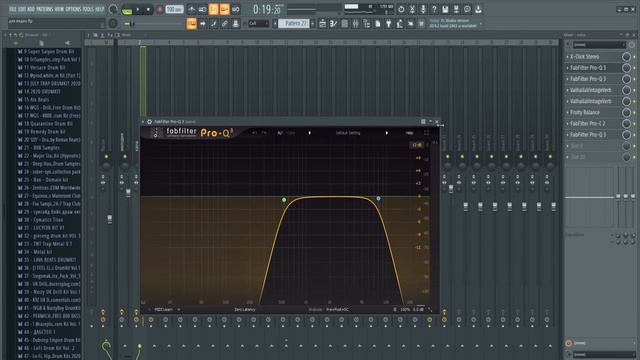The image size is (640, 360).
Task: Expand the Slot 9 arrow menu
Action: (x=567, y=146)
